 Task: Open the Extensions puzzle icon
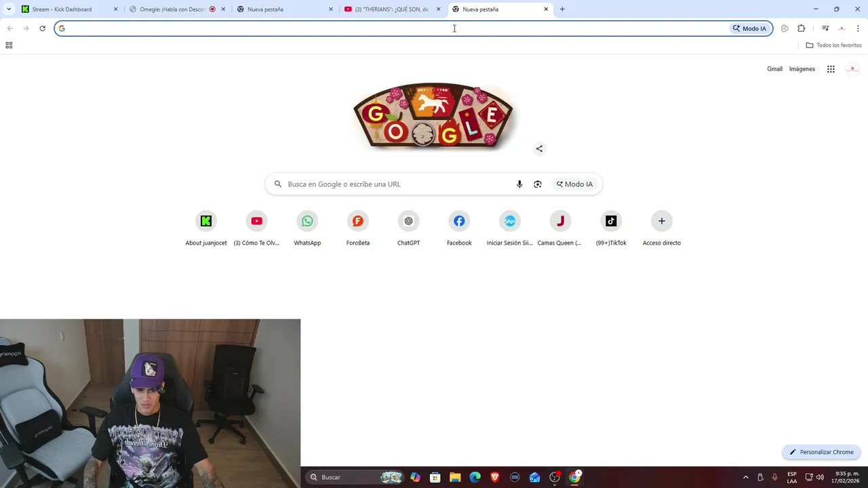click(802, 28)
